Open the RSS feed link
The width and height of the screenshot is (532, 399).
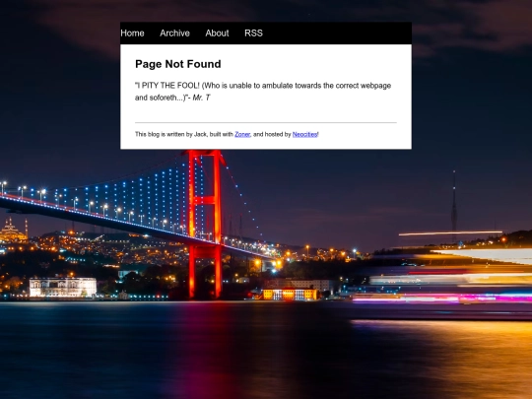coord(253,33)
